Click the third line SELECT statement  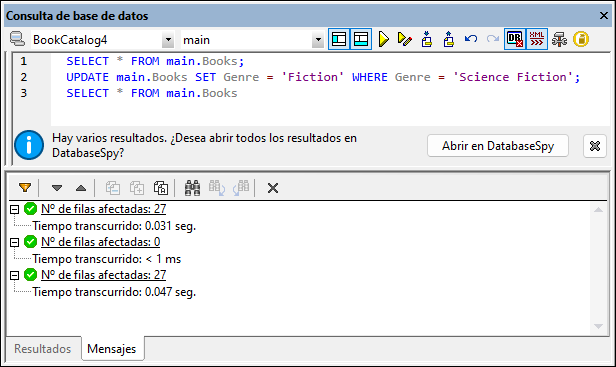152,93
